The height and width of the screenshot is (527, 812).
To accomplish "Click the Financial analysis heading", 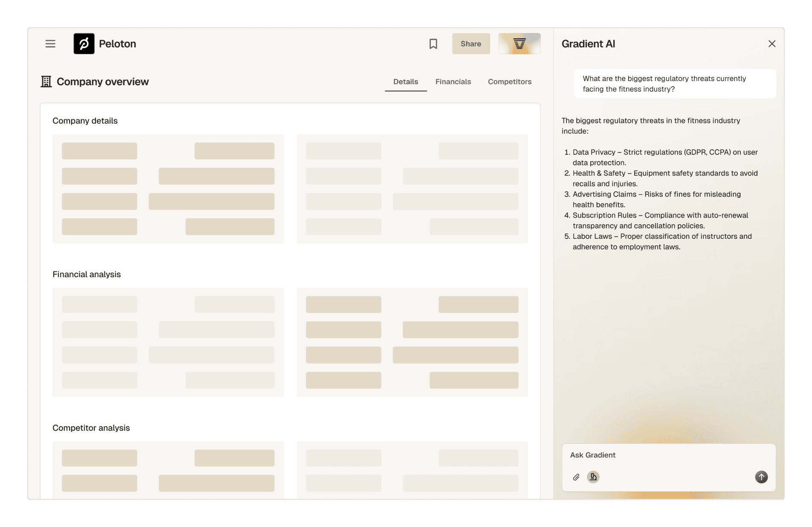I will point(87,274).
